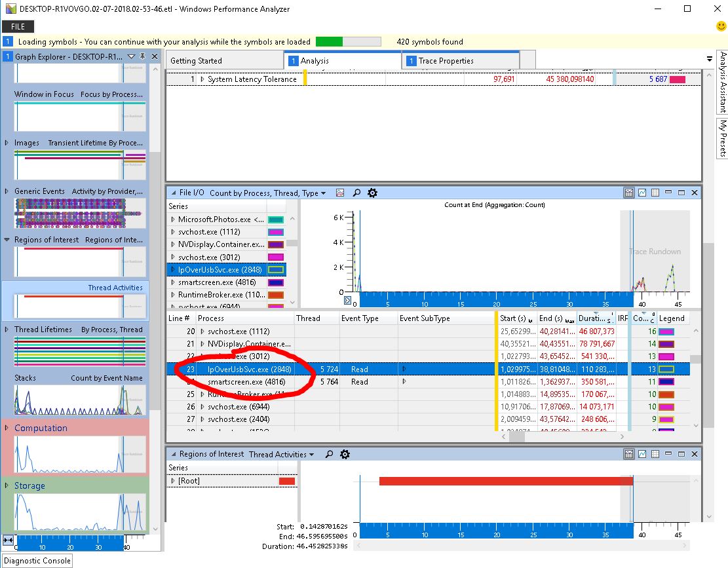Collapse Regions of Interest group in Graph Explorer
This screenshot has width=728, height=568.
pyautogui.click(x=7, y=240)
